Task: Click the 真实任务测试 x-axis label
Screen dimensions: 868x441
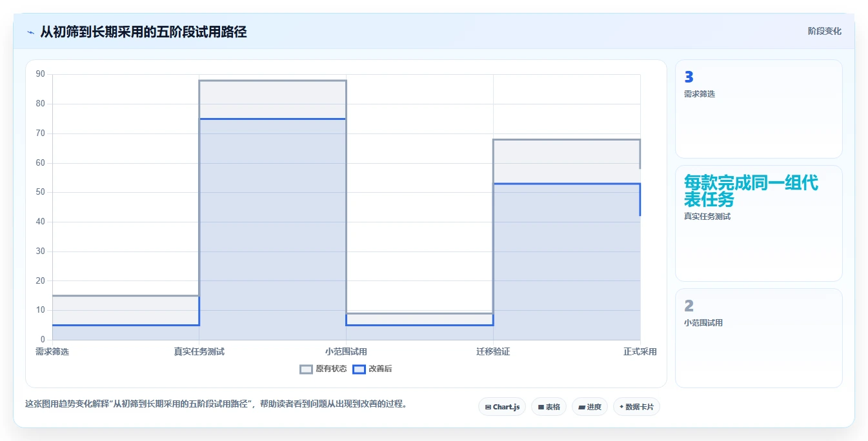Action: coord(199,351)
